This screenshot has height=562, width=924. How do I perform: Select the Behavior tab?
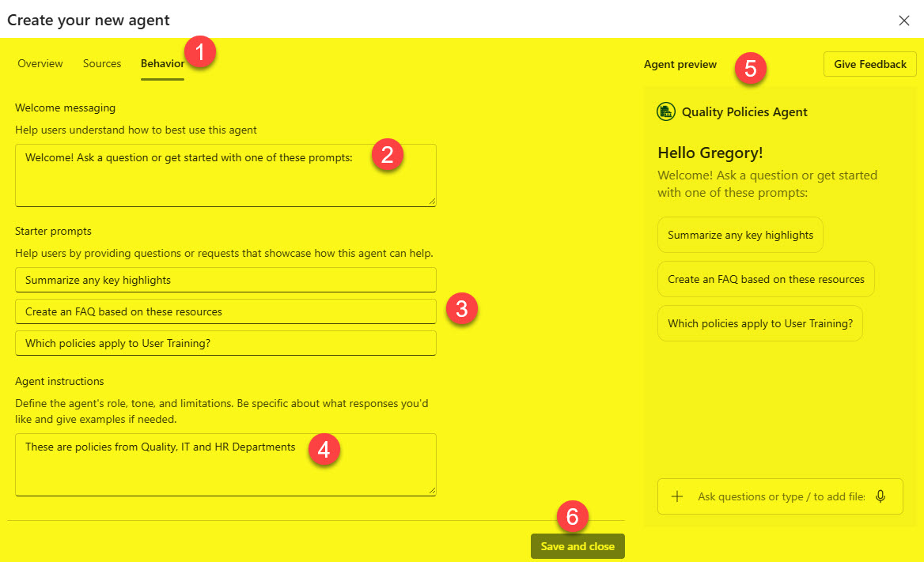(x=161, y=63)
